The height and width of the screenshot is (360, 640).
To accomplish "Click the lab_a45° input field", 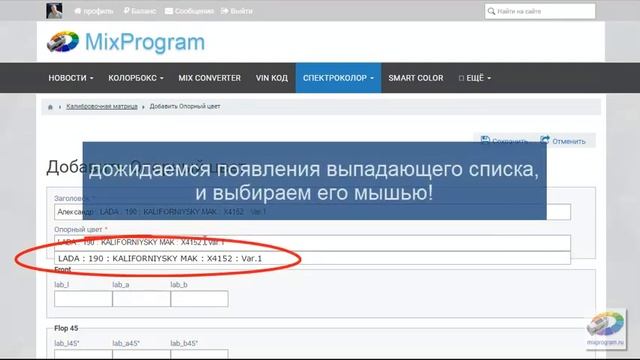I will pos(141,354).
